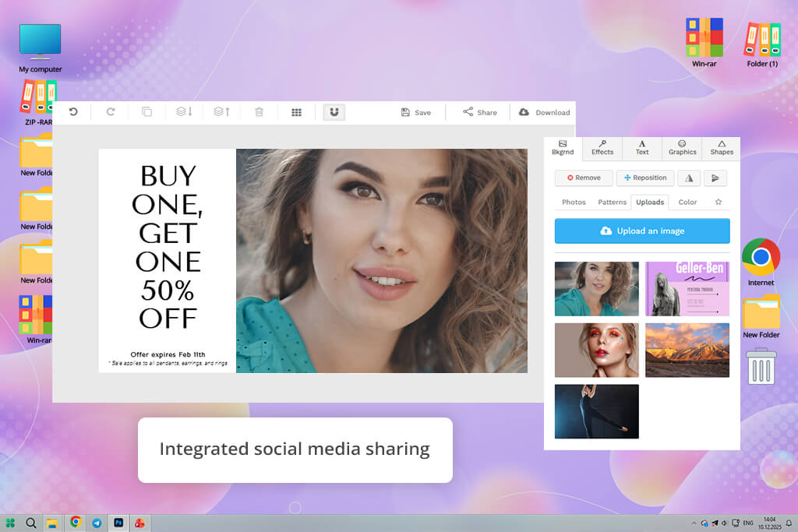Click the taskbar search magnifier
The image size is (798, 532).
tap(30, 523)
